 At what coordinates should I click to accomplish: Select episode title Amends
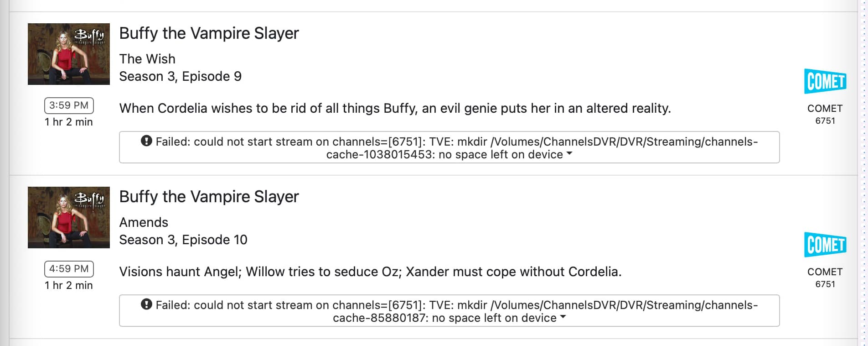(144, 222)
